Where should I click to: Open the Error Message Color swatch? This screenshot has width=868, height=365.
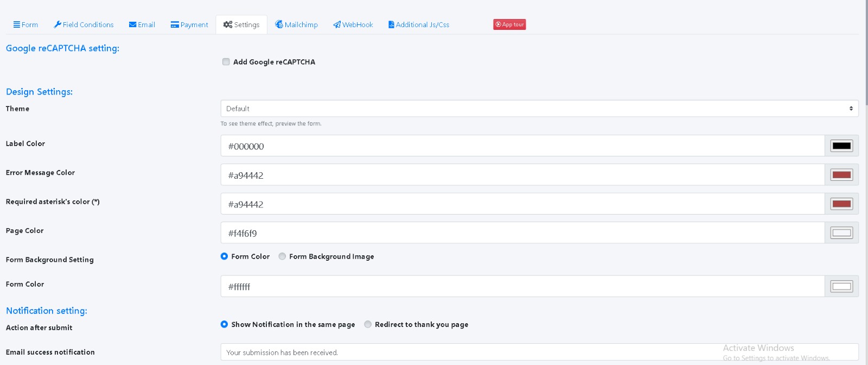[841, 175]
